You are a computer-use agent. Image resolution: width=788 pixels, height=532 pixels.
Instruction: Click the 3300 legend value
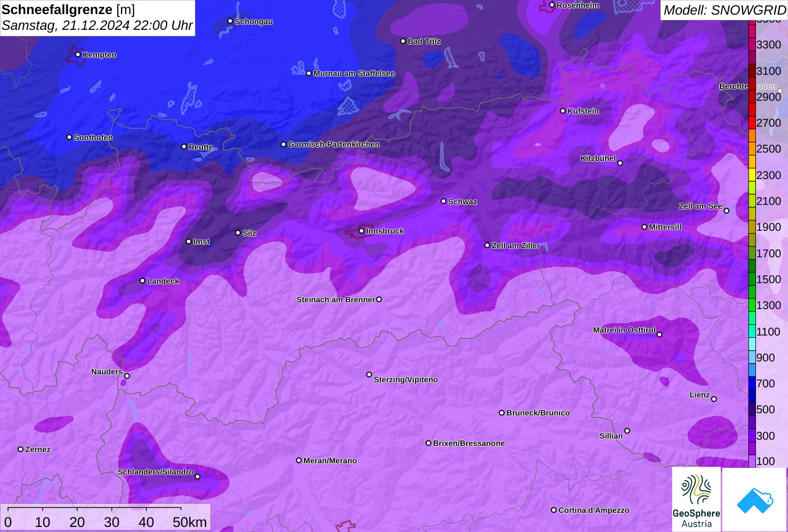pos(769,44)
